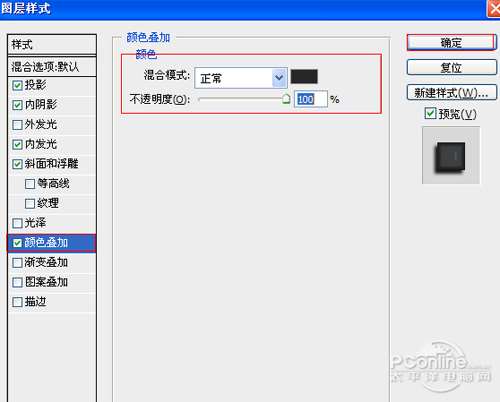
Task: Enable the 等高线 contour checkbox
Action: point(30,184)
